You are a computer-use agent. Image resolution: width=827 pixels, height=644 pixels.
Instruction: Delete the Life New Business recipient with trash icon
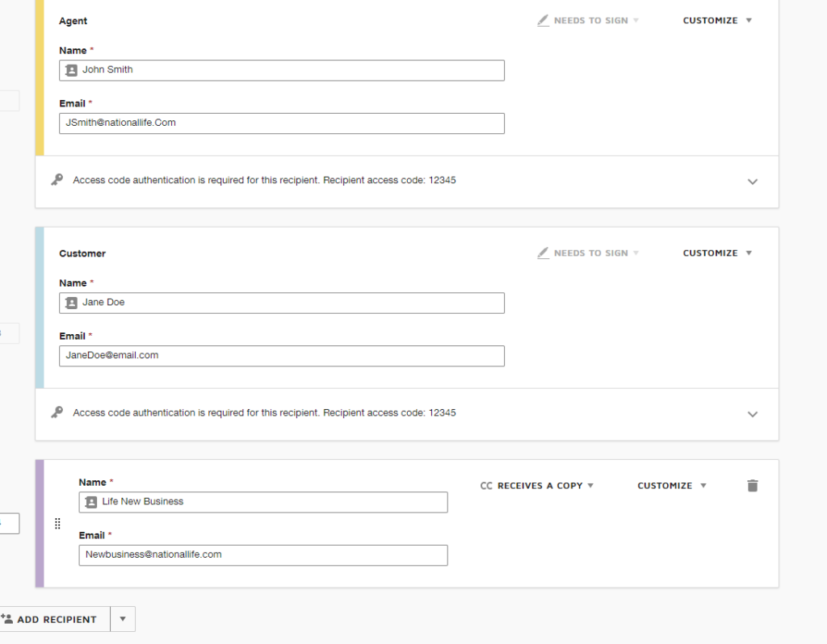[x=752, y=486]
